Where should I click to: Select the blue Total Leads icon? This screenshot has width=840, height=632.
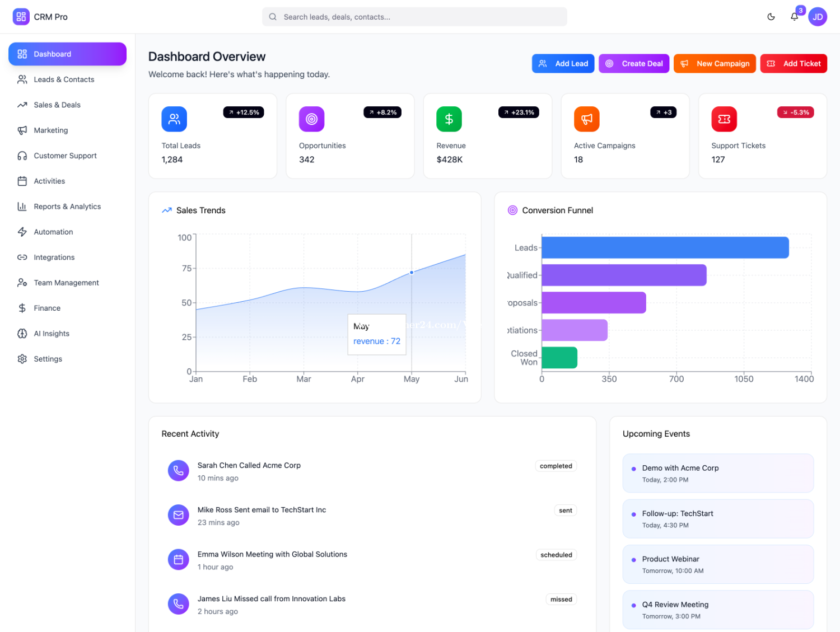[174, 119]
